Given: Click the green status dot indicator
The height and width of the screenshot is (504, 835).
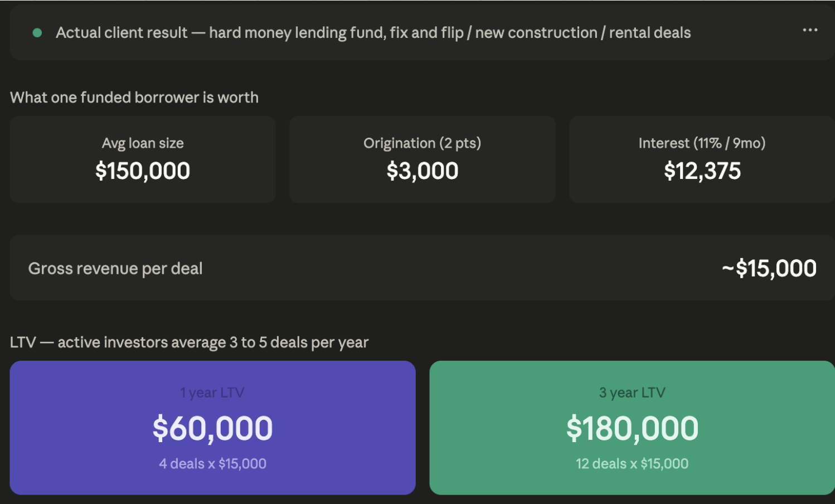Looking at the screenshot, I should click(37, 33).
